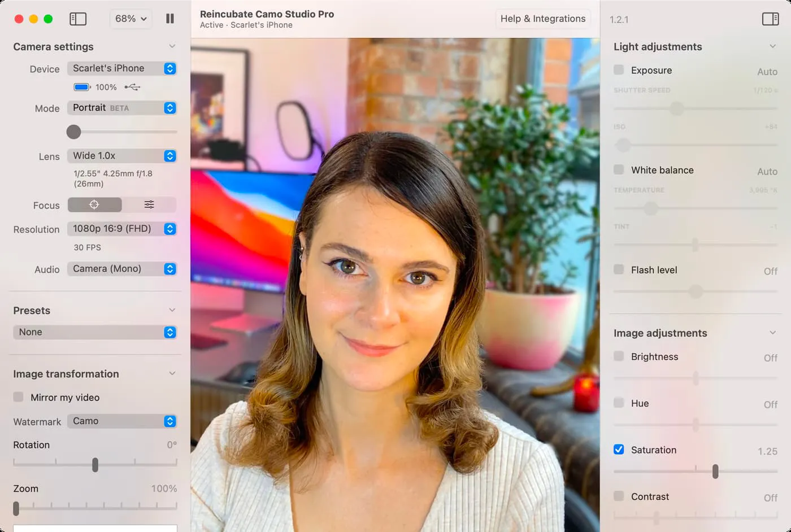The width and height of the screenshot is (791, 532).
Task: Click the Help & Integrations button
Action: tap(542, 19)
